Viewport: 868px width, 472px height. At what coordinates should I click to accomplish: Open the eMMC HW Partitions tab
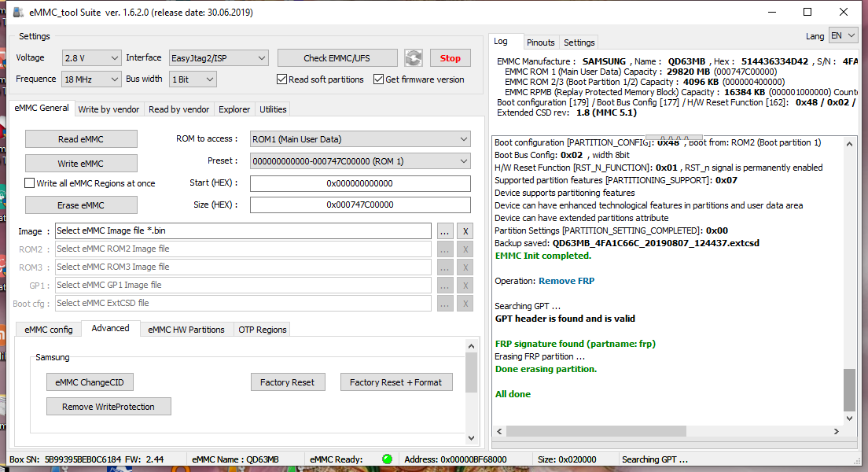[186, 330]
